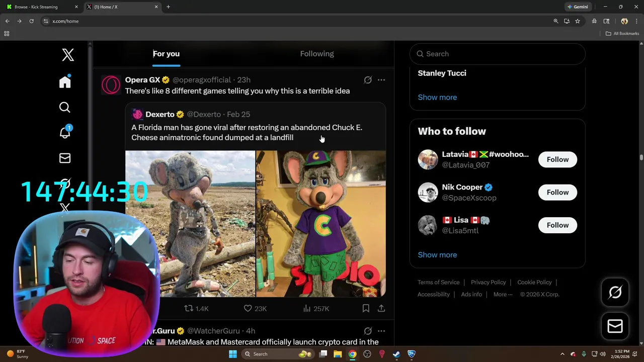Open Windows Start menu
The image size is (644, 362).
tap(232, 354)
